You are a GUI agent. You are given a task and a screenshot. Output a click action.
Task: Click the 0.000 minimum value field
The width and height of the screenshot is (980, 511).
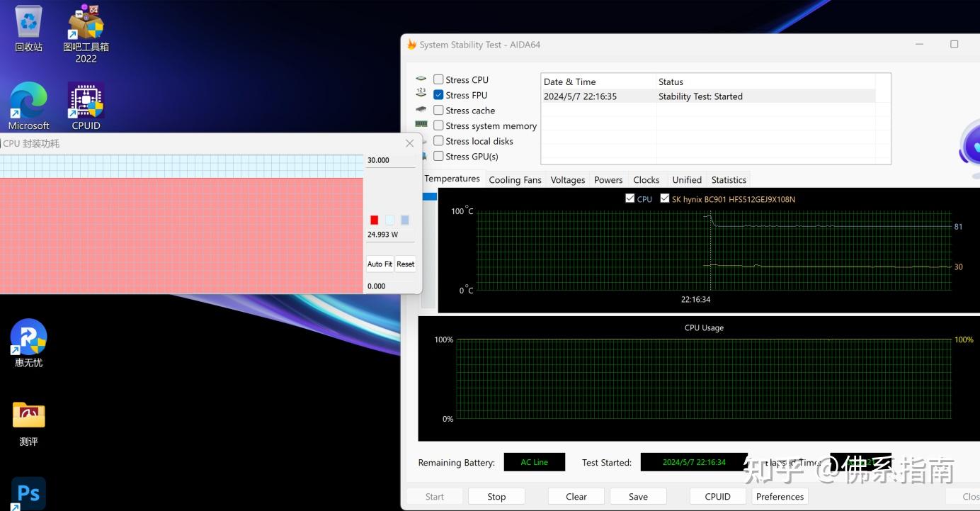pos(391,286)
